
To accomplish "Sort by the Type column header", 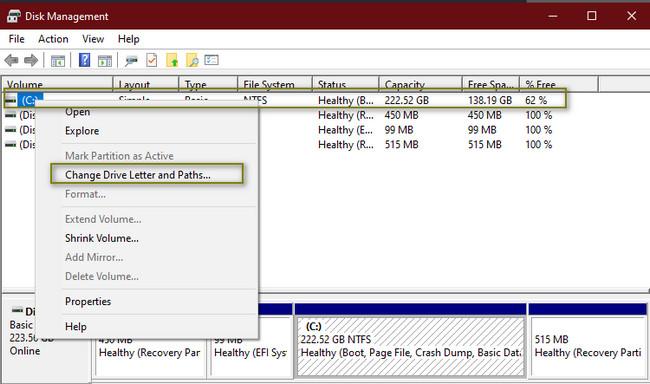I will (209, 84).
